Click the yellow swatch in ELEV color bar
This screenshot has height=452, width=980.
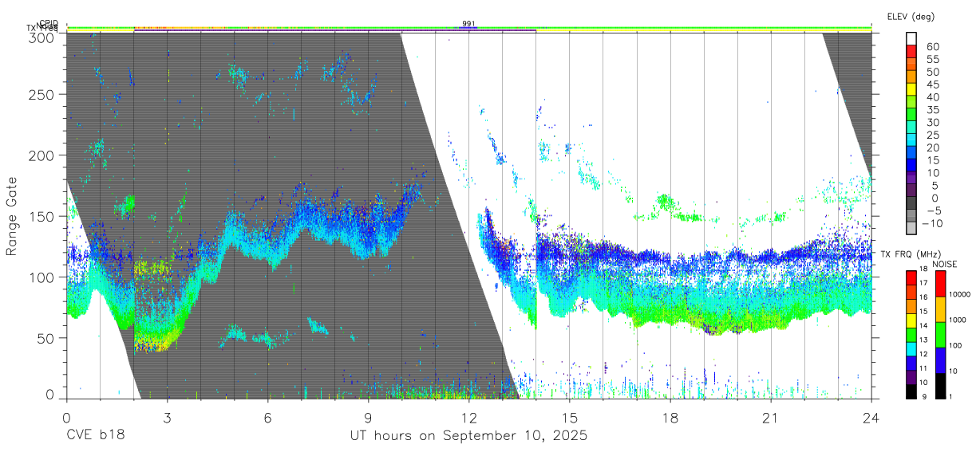click(911, 89)
